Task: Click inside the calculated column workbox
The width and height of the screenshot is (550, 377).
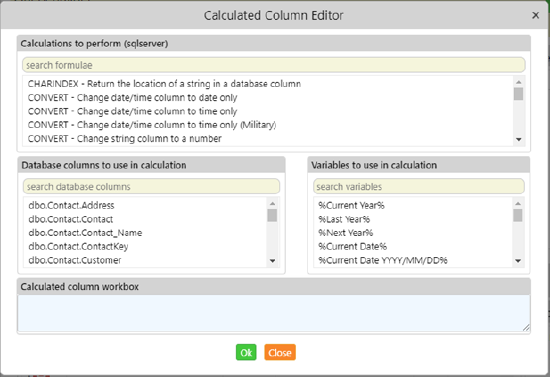Action: point(274,313)
